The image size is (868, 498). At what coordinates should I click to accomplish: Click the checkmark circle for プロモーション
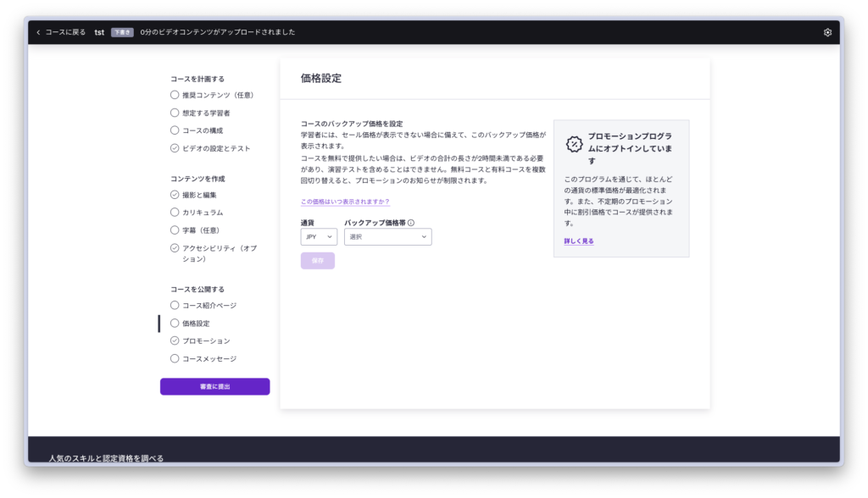tap(175, 340)
